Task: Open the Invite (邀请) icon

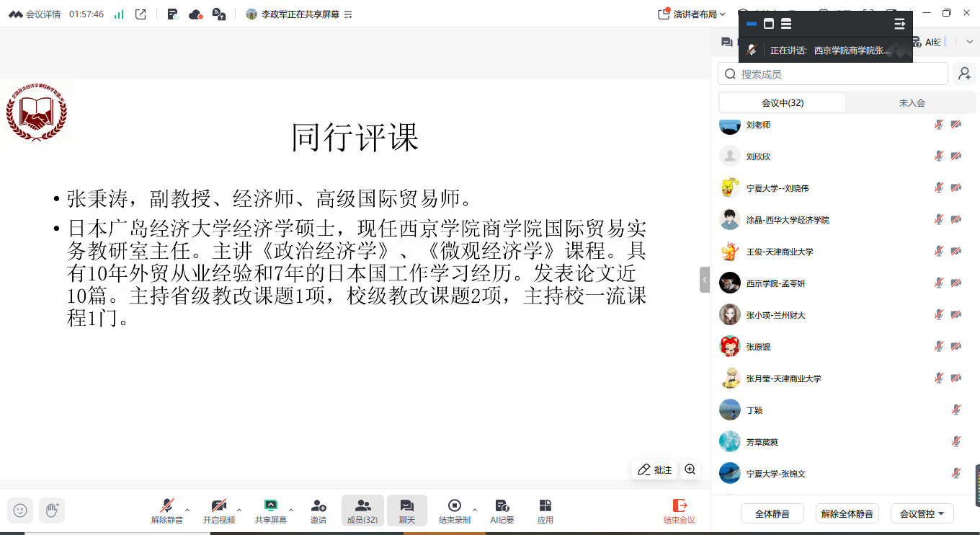Action: [318, 510]
